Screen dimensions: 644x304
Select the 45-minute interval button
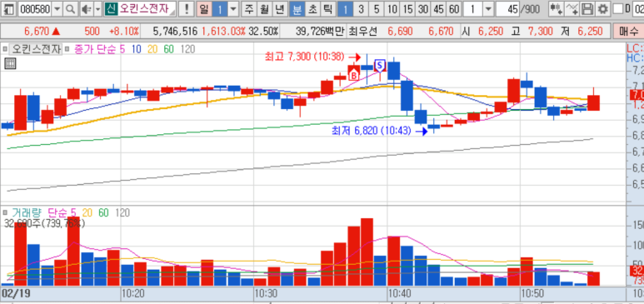[438, 9]
